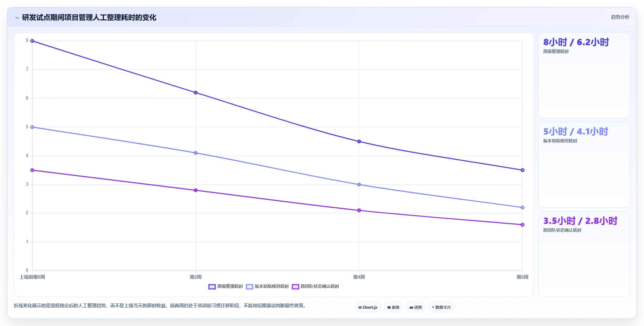Toggle the 跨团队状态确认耗时 legend swatch
Image resolution: width=644 pixels, height=326 pixels.
point(295,286)
